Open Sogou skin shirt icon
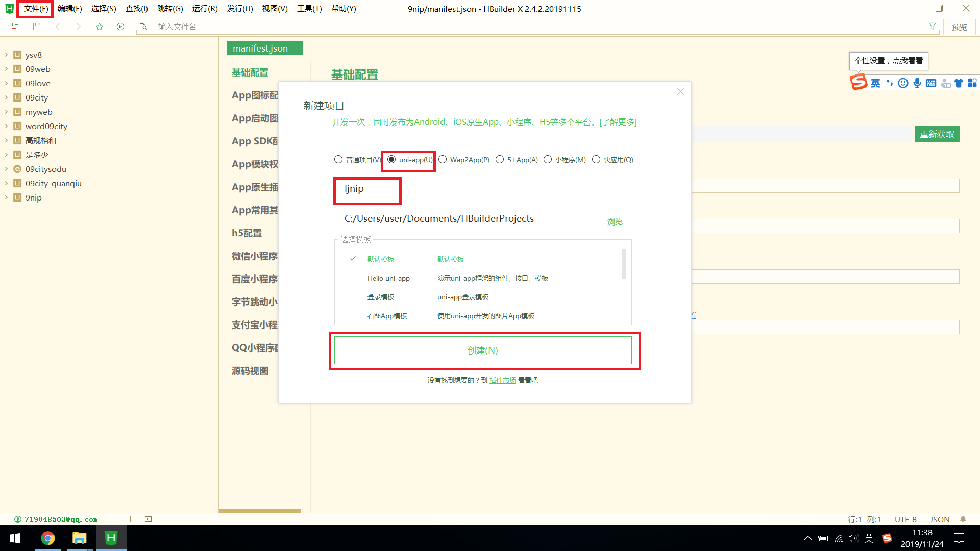 tap(959, 83)
